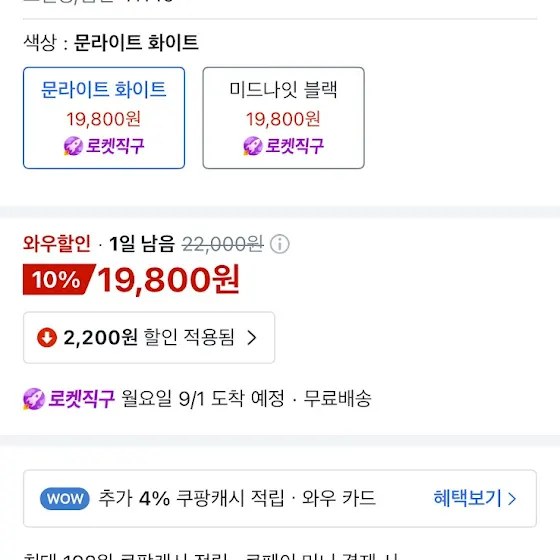Click the 와우할인 label
Viewport: 560px width, 560px height.
[57, 244]
